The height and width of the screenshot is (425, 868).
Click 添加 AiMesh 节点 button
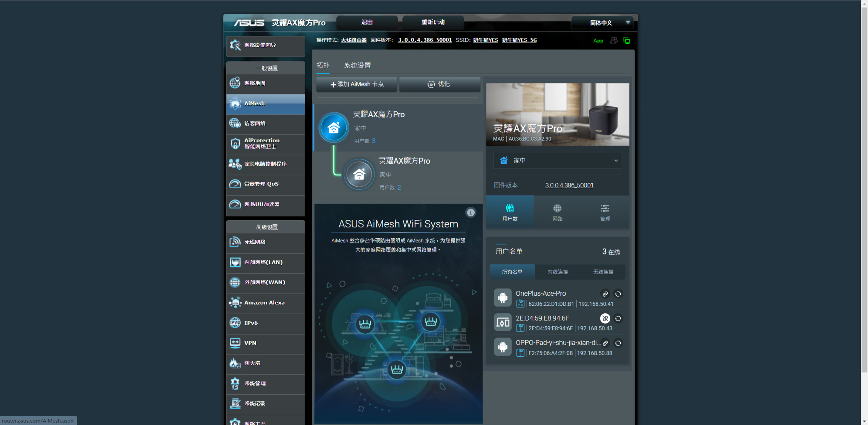click(357, 84)
